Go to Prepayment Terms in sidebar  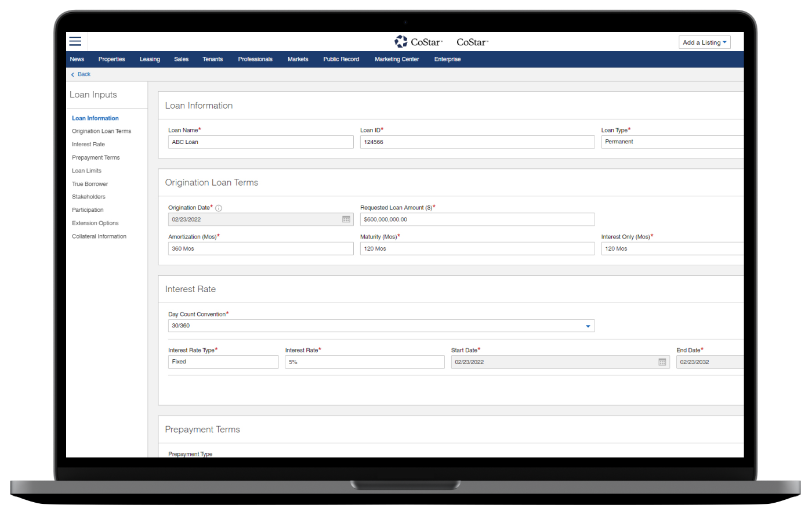point(96,157)
